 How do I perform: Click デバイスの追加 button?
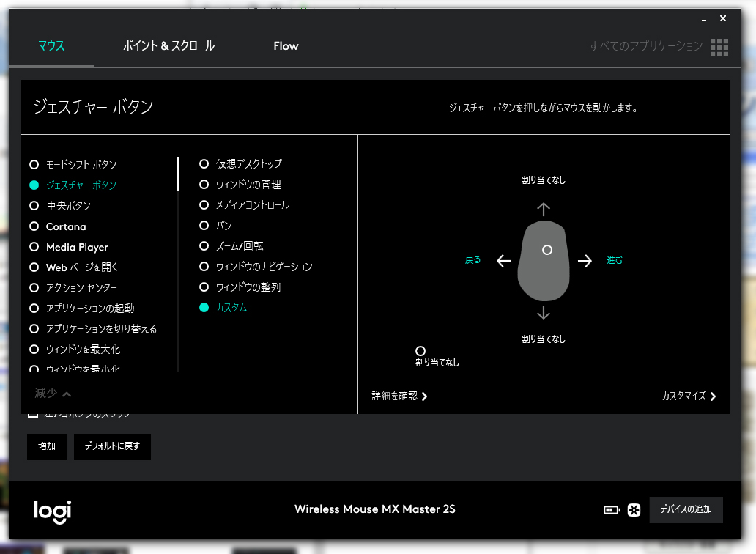(686, 509)
